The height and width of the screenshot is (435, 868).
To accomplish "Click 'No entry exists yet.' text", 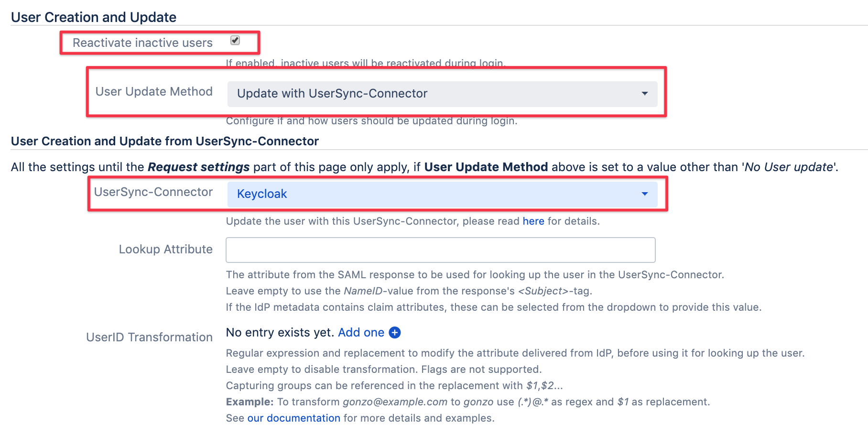I will pos(280,333).
